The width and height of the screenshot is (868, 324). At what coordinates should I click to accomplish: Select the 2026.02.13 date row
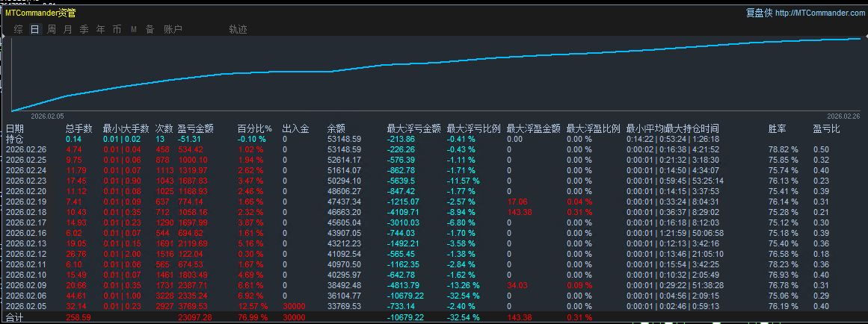[26, 244]
